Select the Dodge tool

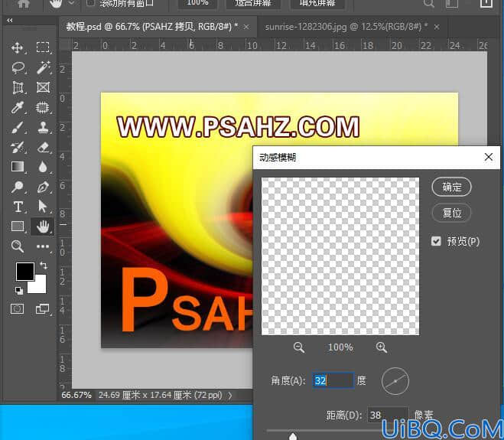point(18,187)
